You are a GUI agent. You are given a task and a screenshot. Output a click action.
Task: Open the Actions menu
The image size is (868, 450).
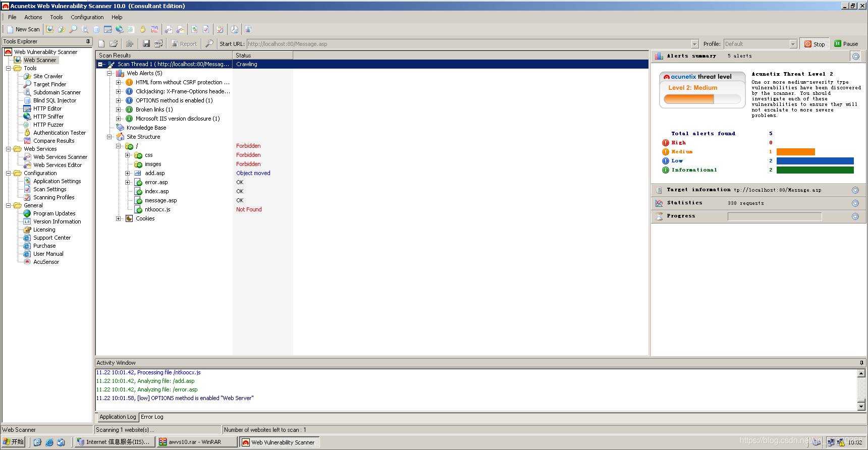tap(33, 17)
